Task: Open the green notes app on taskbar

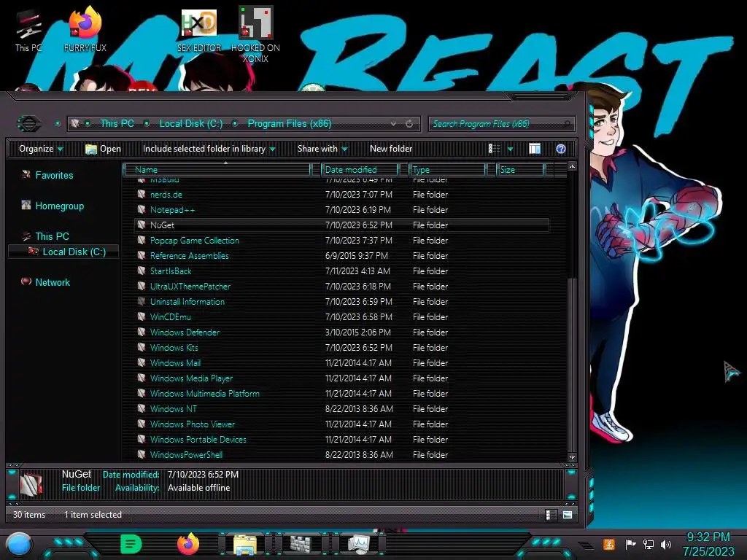Action: 131,544
